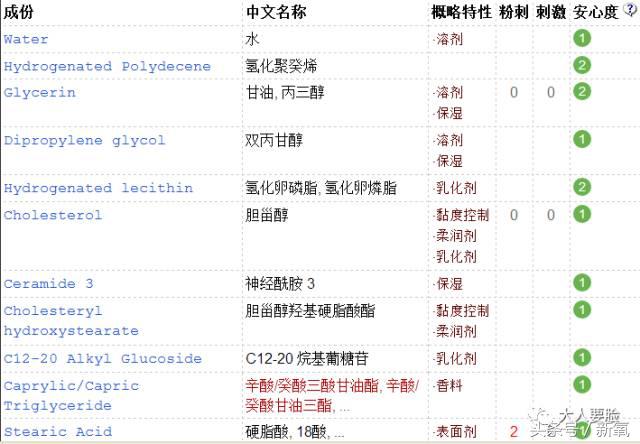Open the Ceramide 3 link
The height and width of the screenshot is (444, 640).
click(49, 284)
